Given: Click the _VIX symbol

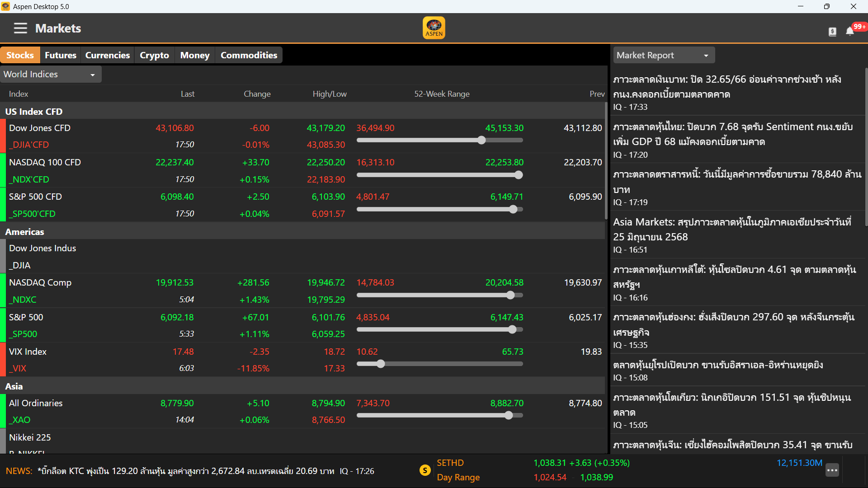Looking at the screenshot, I should (x=18, y=368).
